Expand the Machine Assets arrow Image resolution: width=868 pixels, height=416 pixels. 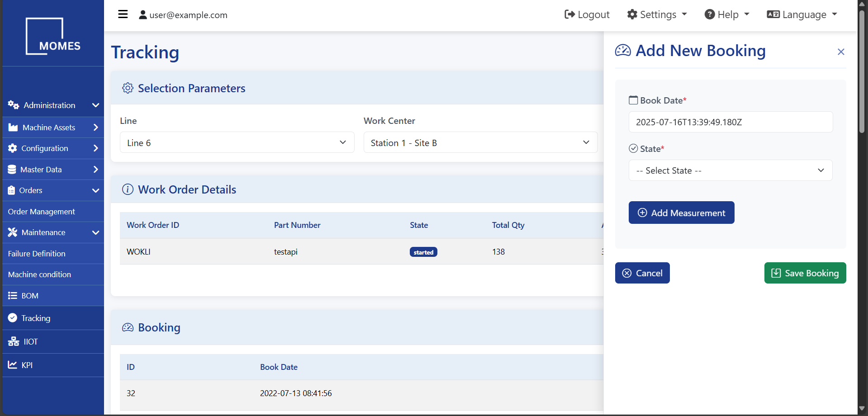[x=95, y=128]
